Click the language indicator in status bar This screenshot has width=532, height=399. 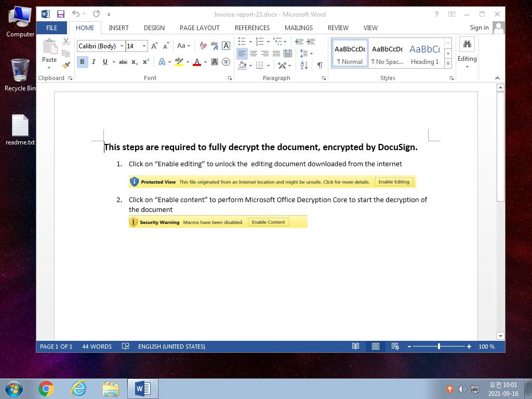click(x=171, y=347)
